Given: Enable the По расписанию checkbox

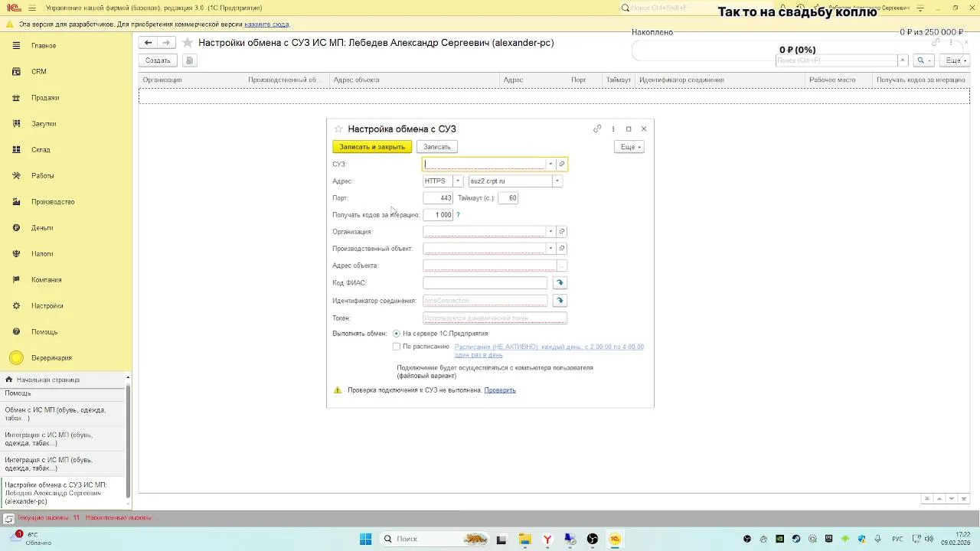Looking at the screenshot, I should point(397,347).
